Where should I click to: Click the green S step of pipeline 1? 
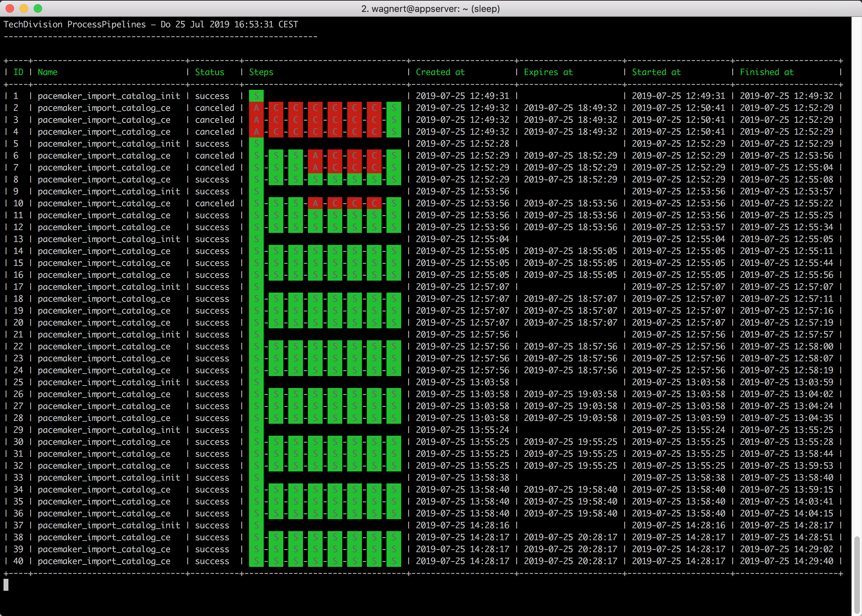(256, 96)
